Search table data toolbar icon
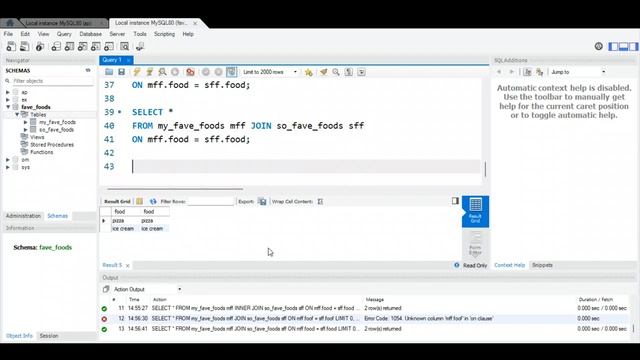 pyautogui.click(x=124, y=47)
